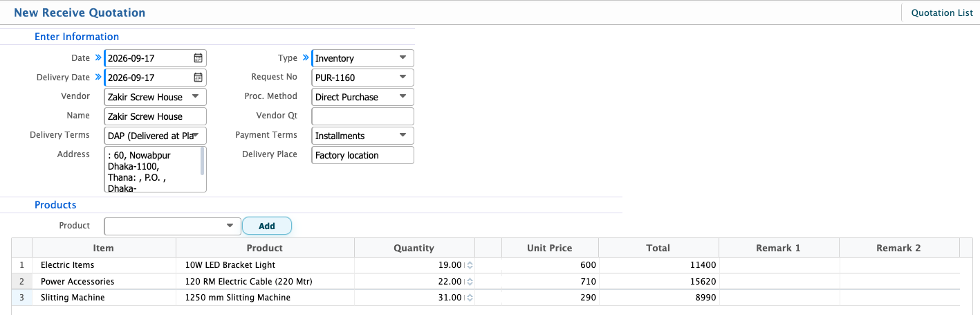Click the total 11400 cell
Screen dimensions: 980x315
coord(658,265)
